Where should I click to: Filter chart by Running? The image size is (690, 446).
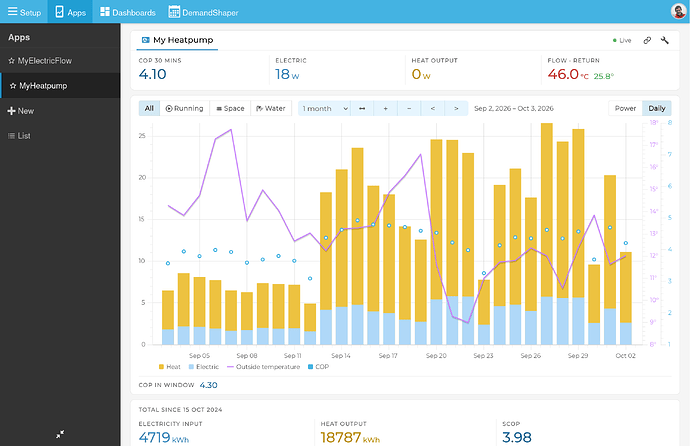coord(184,108)
